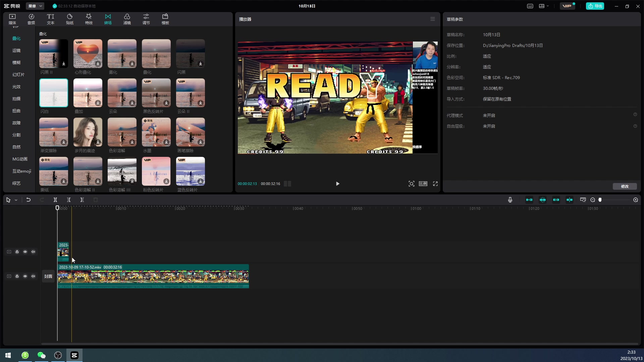Image resolution: width=644 pixels, height=362 pixels.
Task: Mute the main video track
Action: (x=33, y=276)
